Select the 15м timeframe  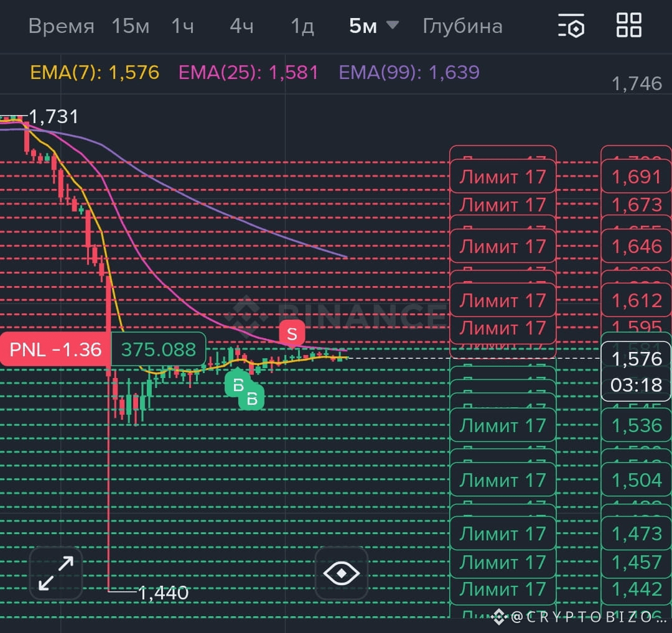coord(130,26)
